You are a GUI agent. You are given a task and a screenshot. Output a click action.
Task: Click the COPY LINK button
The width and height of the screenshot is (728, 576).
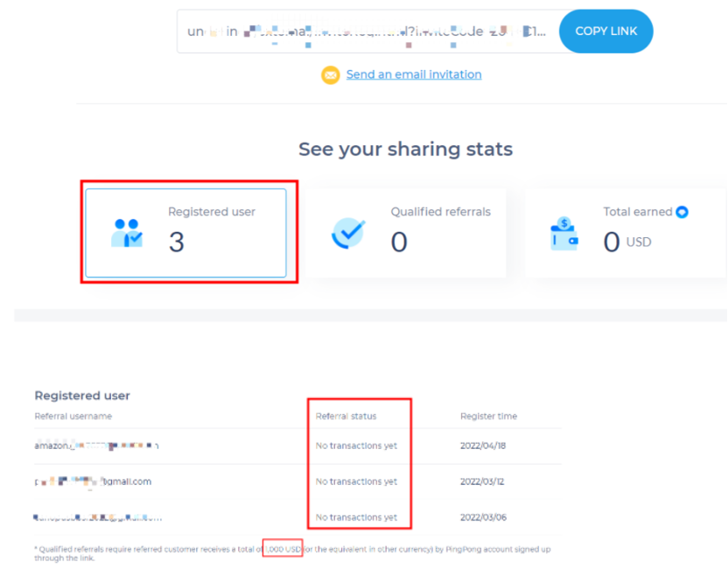click(605, 32)
